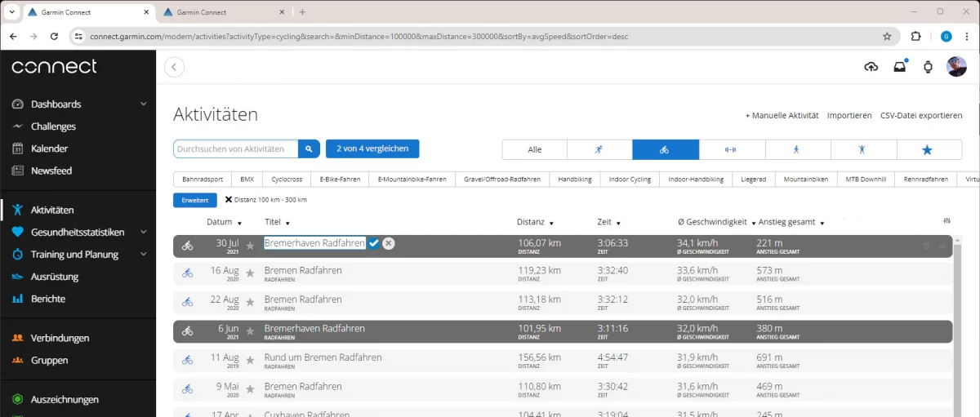The height and width of the screenshot is (417, 980).
Task: Confirm title edit with checkmark icon
Action: 374,243
